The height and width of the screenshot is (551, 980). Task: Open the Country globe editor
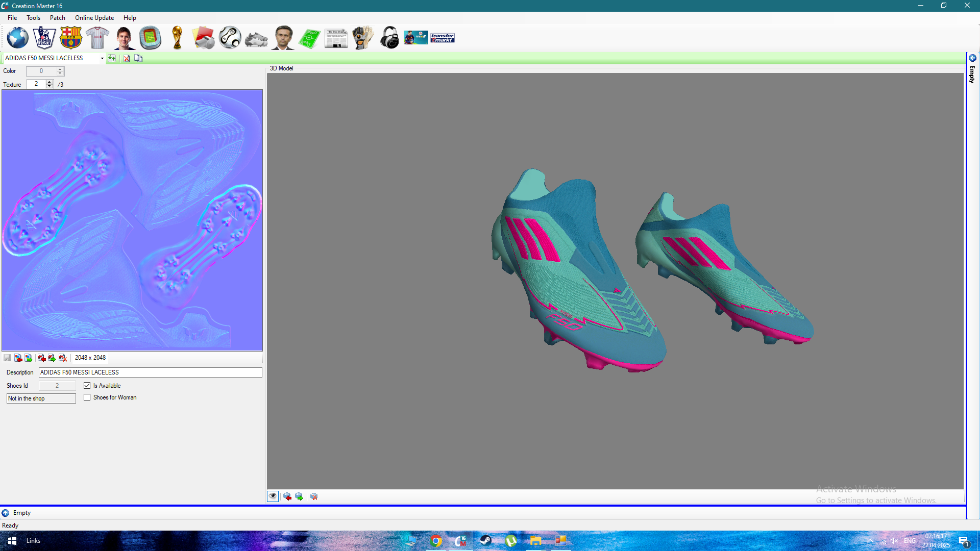(18, 38)
